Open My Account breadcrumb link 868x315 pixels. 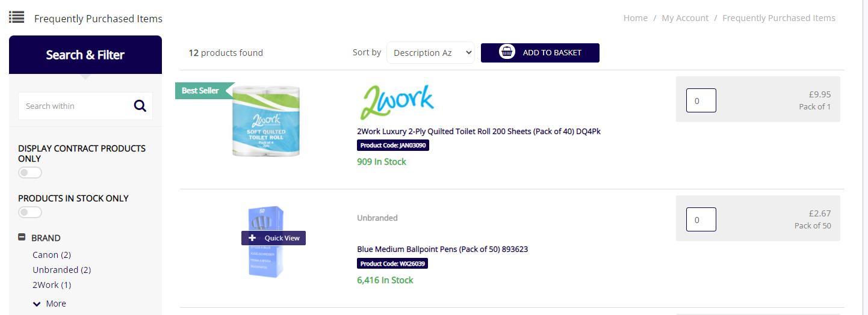click(x=685, y=18)
